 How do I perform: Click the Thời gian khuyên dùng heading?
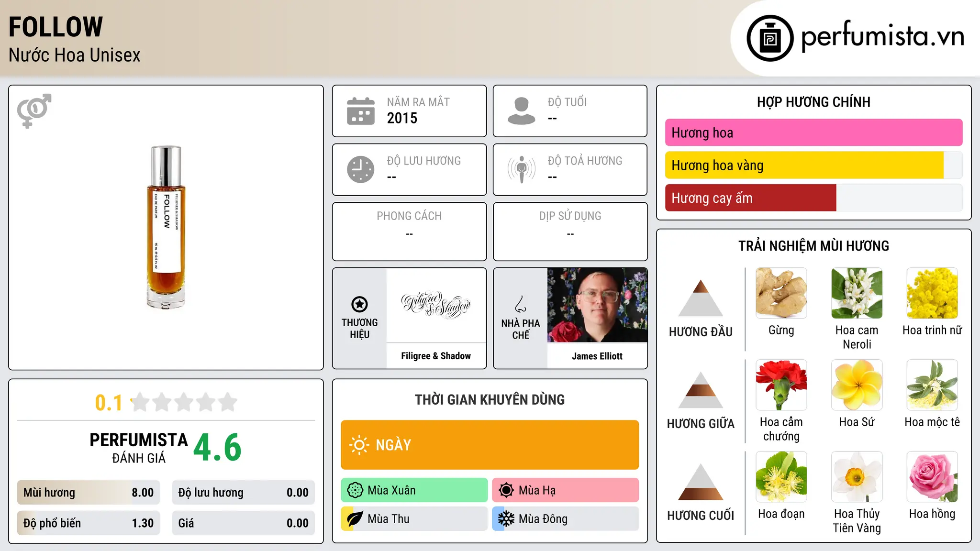(490, 399)
